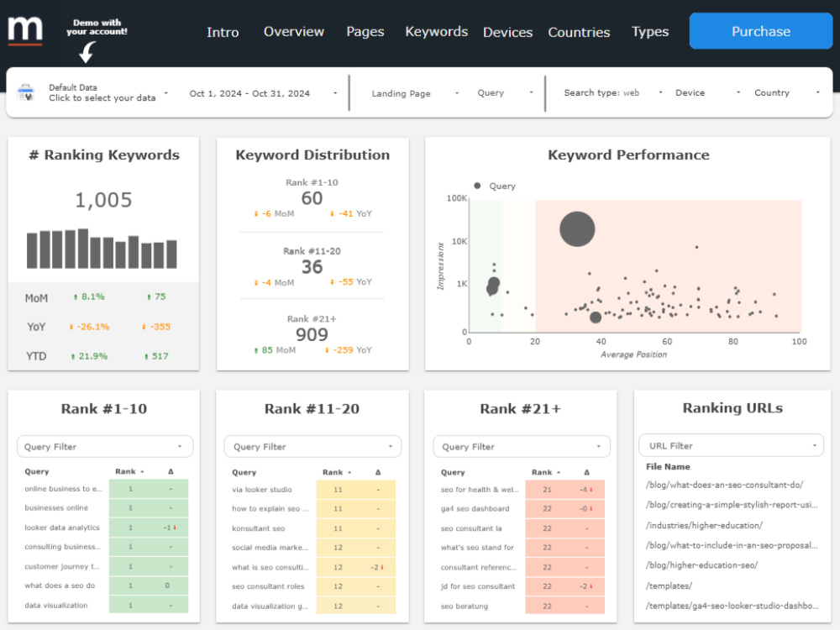Click the Rank #1-10 value 60
The image size is (840, 630).
[312, 198]
